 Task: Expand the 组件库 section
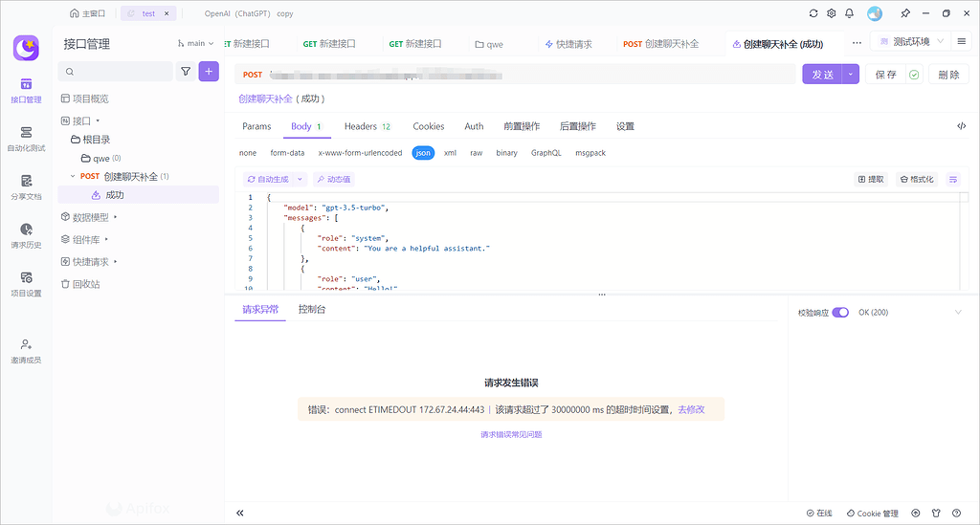(107, 239)
